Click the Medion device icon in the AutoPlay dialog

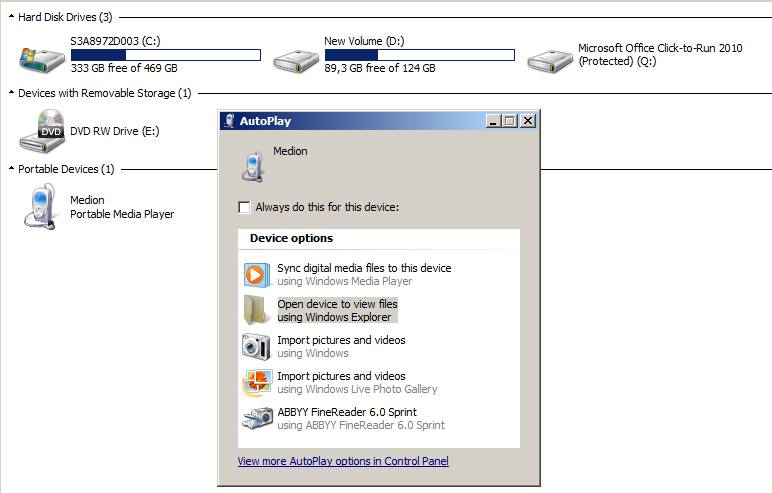[x=253, y=166]
